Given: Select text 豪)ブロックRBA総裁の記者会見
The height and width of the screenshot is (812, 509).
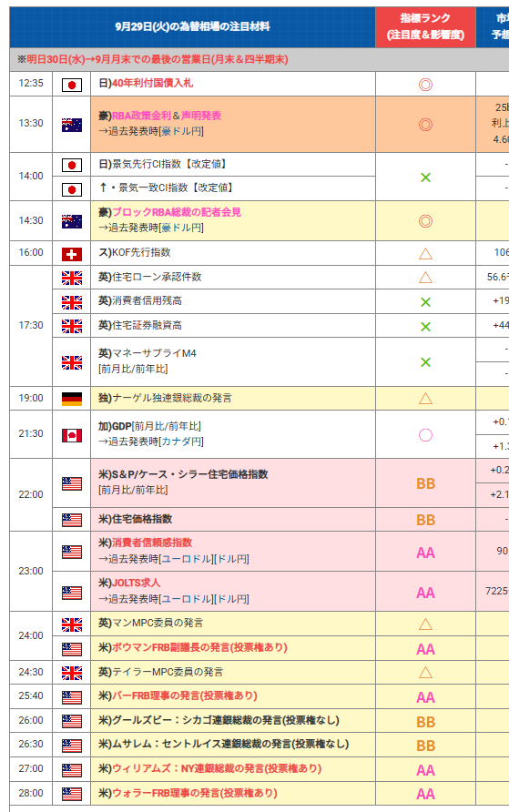Looking at the screenshot, I should [x=169, y=212].
